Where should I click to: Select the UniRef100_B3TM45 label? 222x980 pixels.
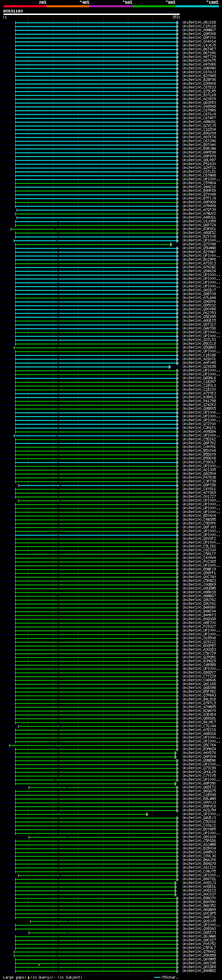199,76
